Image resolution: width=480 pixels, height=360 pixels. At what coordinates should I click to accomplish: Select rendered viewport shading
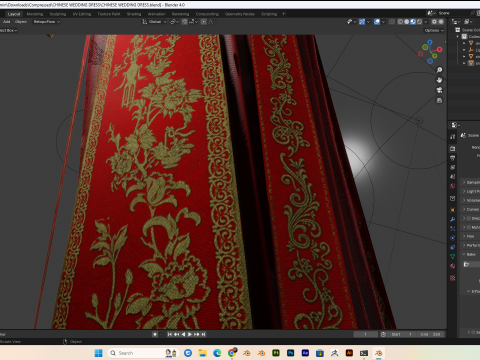pyautogui.click(x=419, y=22)
